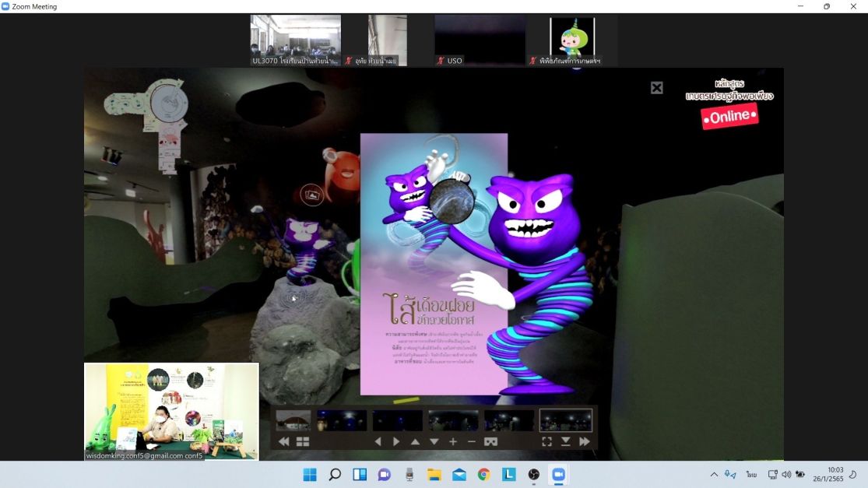The image size is (868, 488).
Task: Collapse the thumbnail strip with underlined down arrow
Action: (x=565, y=441)
